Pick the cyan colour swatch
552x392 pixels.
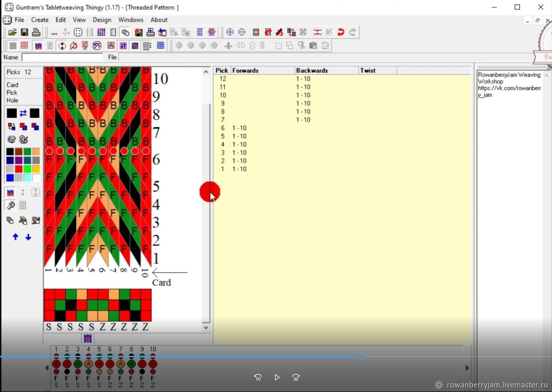pyautogui.click(x=27, y=178)
